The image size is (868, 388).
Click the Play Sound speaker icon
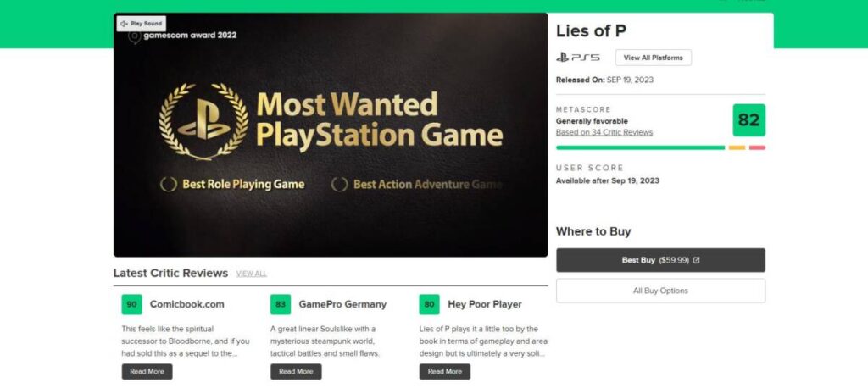coord(124,24)
